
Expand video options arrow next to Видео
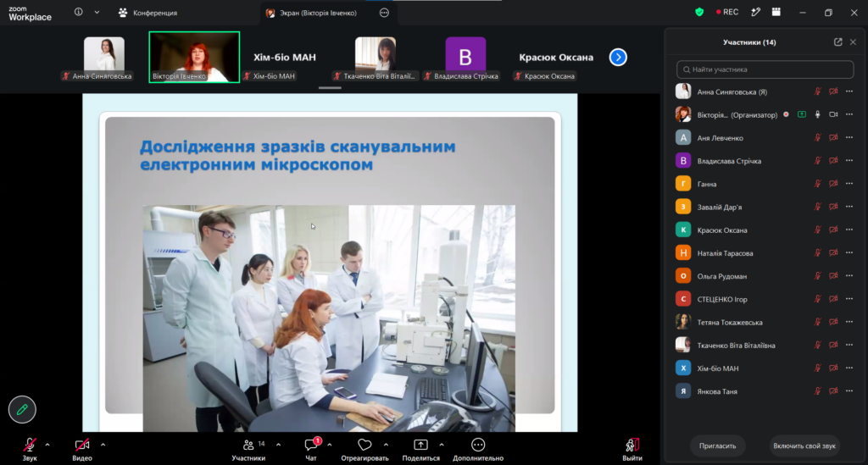[x=103, y=445]
